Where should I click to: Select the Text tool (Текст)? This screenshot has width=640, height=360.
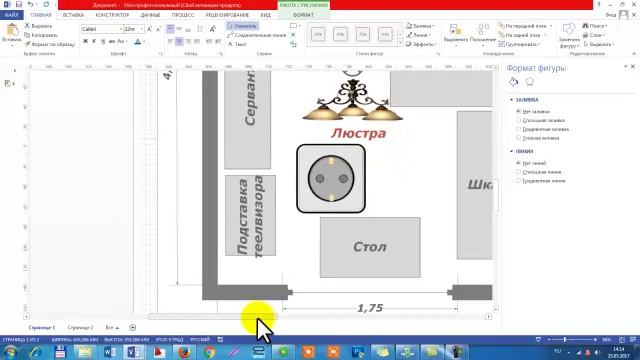pyautogui.click(x=237, y=44)
